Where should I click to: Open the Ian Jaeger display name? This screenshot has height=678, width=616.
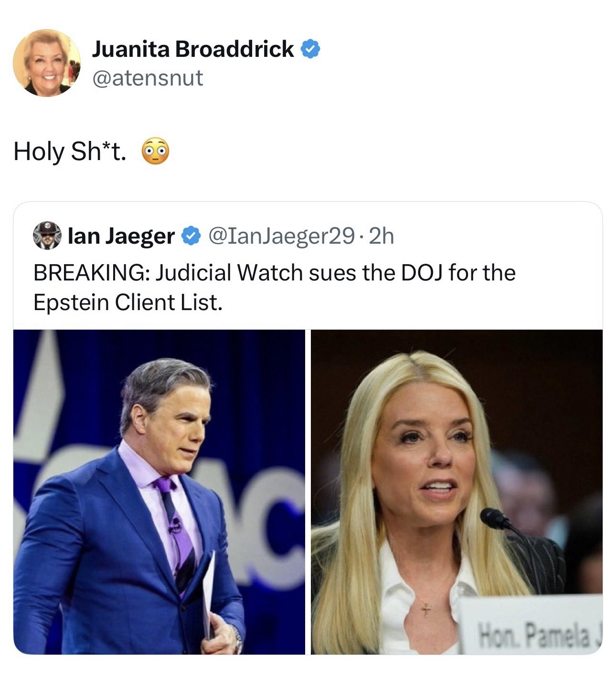[121, 236]
